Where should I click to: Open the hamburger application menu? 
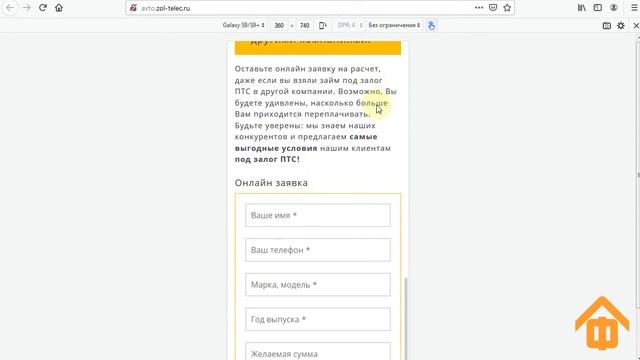(634, 8)
